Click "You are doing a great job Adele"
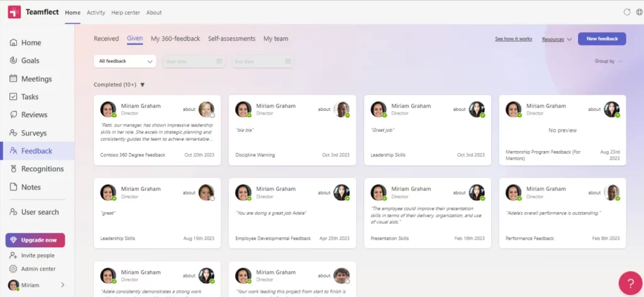The height and width of the screenshot is (297, 644). 271,213
